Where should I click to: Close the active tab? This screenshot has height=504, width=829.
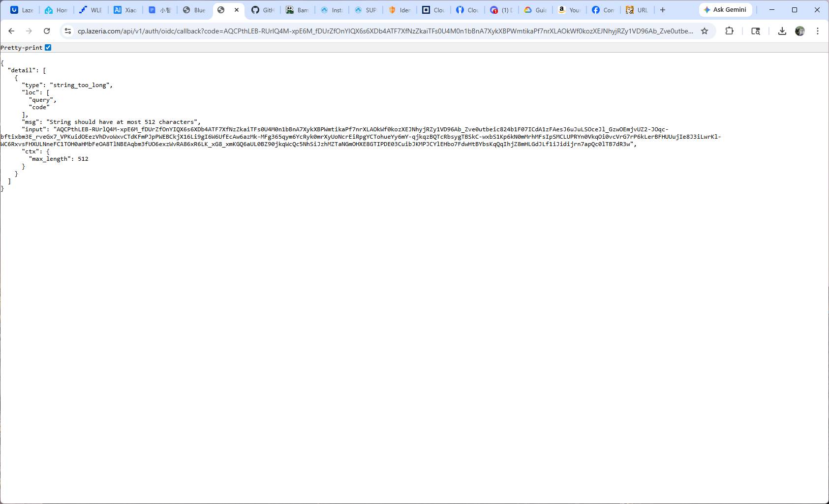[237, 10]
